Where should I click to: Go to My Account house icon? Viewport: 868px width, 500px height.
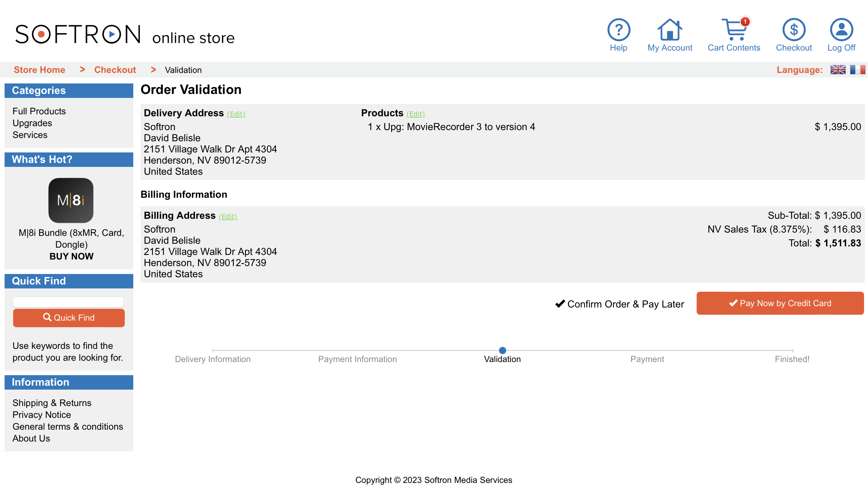pos(670,30)
